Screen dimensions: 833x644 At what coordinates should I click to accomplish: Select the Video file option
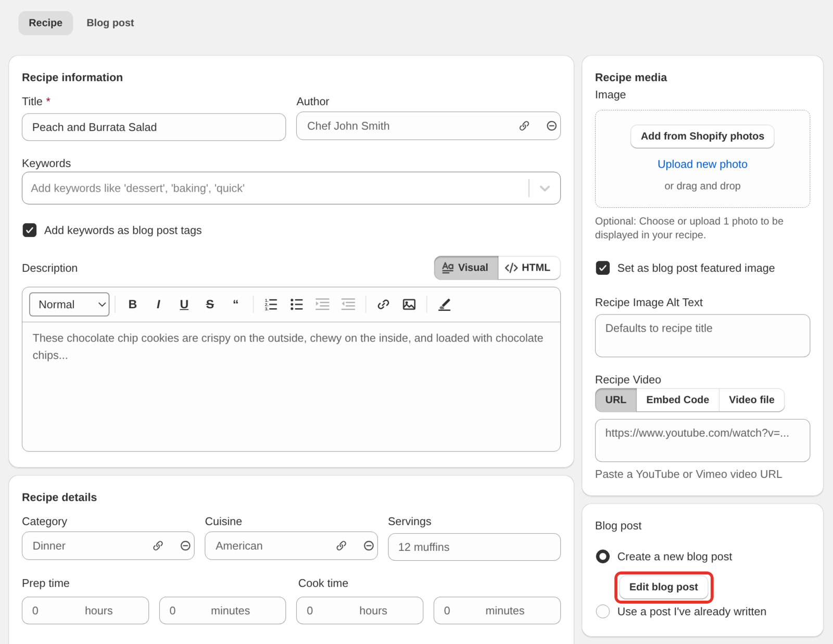[x=752, y=400]
